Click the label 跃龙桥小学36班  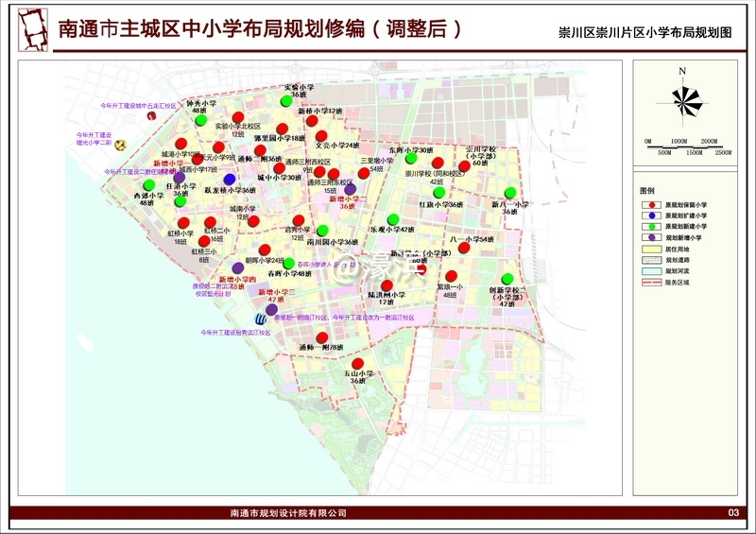click(230, 191)
